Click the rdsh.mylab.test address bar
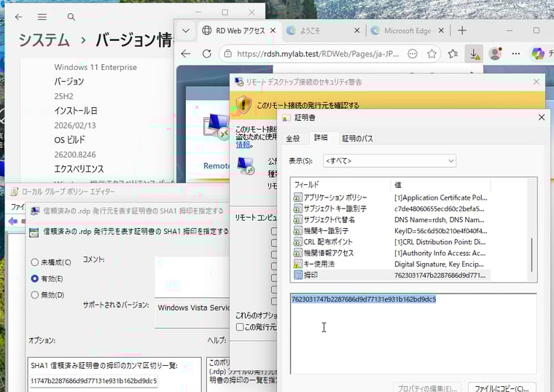The width and height of the screenshot is (554, 392). (x=318, y=54)
